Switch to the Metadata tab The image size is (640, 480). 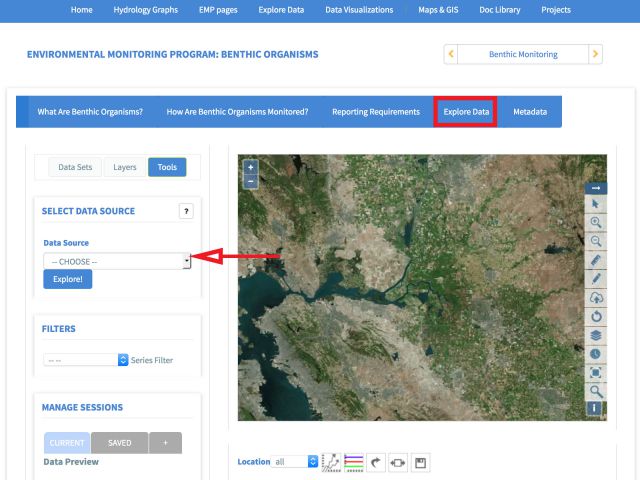[x=530, y=112]
